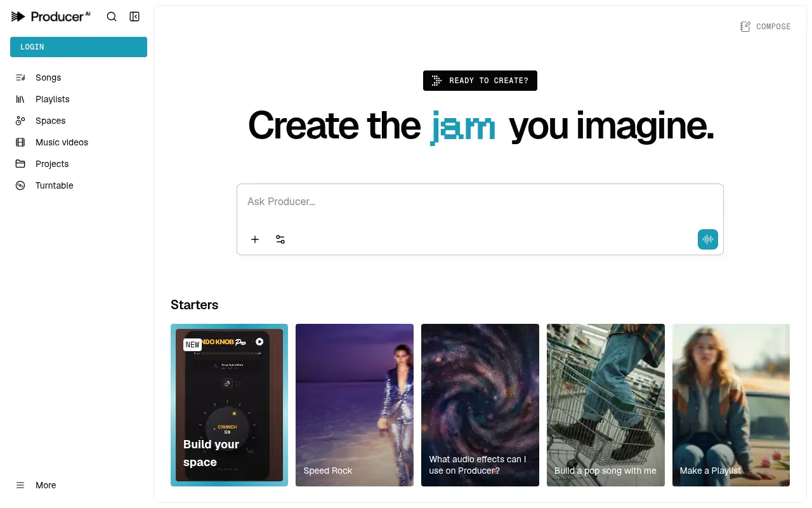Open the Make a Playlist starter
Screen dimensions: 812x508
click(731, 405)
